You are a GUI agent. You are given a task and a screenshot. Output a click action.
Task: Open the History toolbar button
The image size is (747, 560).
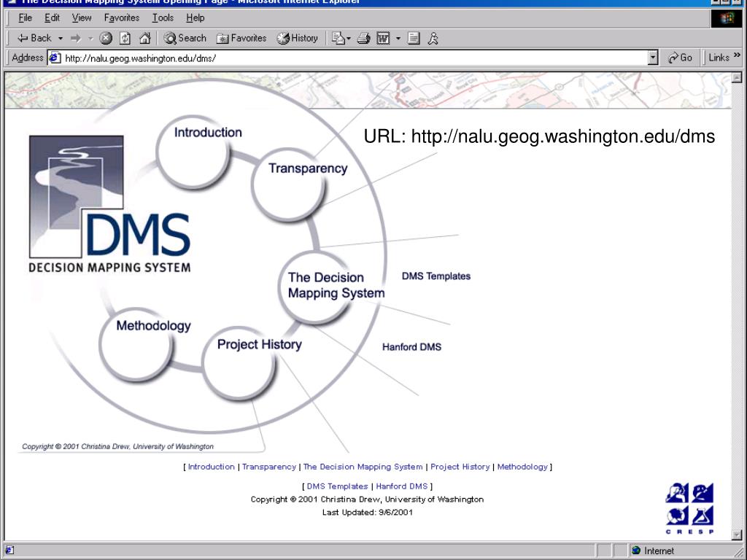coord(298,38)
